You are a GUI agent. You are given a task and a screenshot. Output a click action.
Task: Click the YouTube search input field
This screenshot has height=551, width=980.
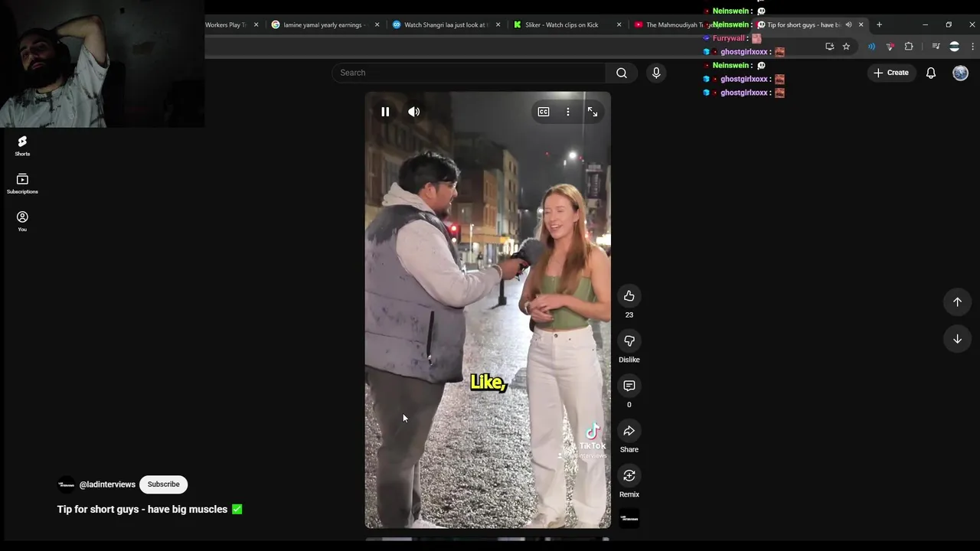pos(469,73)
